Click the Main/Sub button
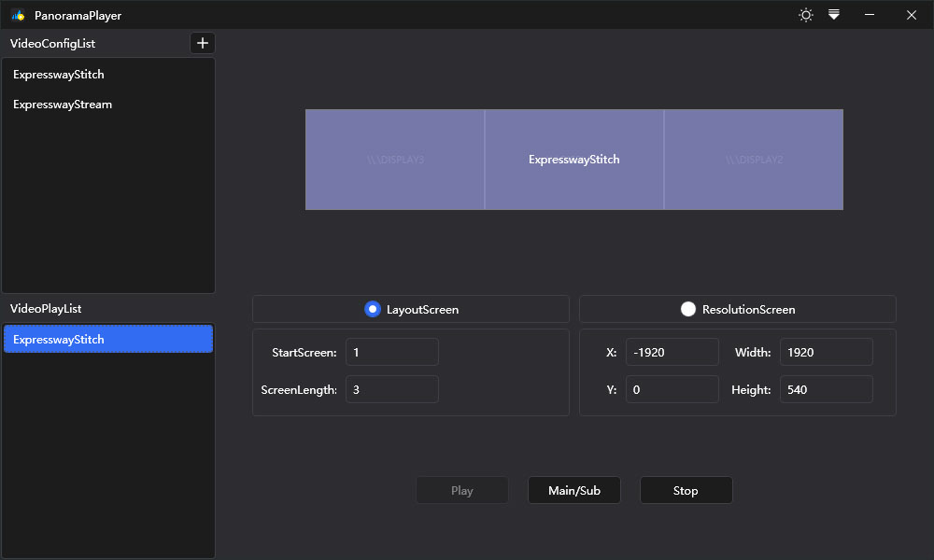Screen dimensions: 934x560 coord(573,489)
